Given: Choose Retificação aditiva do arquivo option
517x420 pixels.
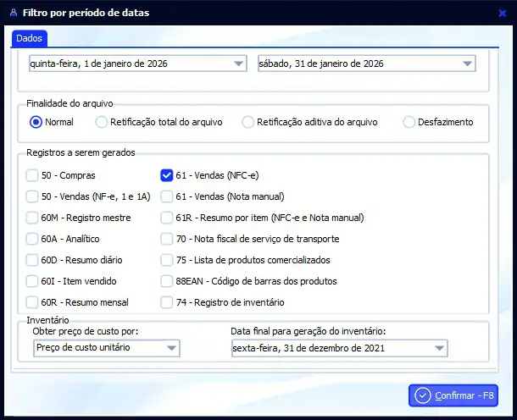Looking at the screenshot, I should 248,122.
